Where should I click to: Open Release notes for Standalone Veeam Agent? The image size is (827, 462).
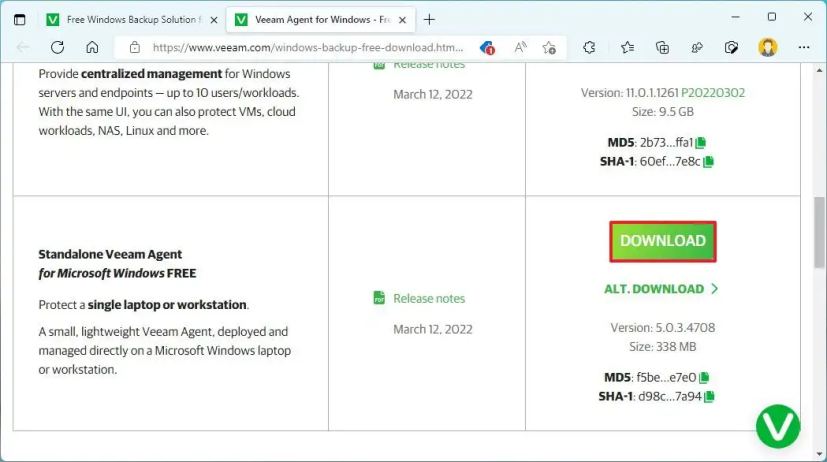click(x=429, y=299)
